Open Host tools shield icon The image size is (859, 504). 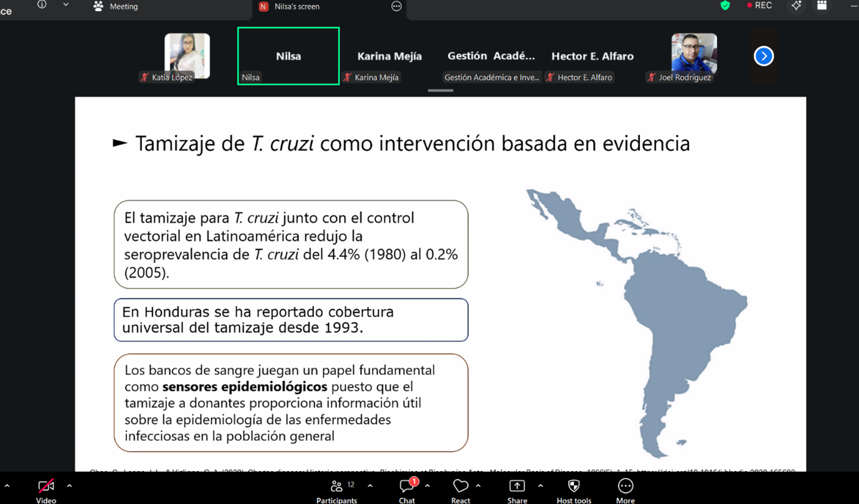tap(574, 487)
